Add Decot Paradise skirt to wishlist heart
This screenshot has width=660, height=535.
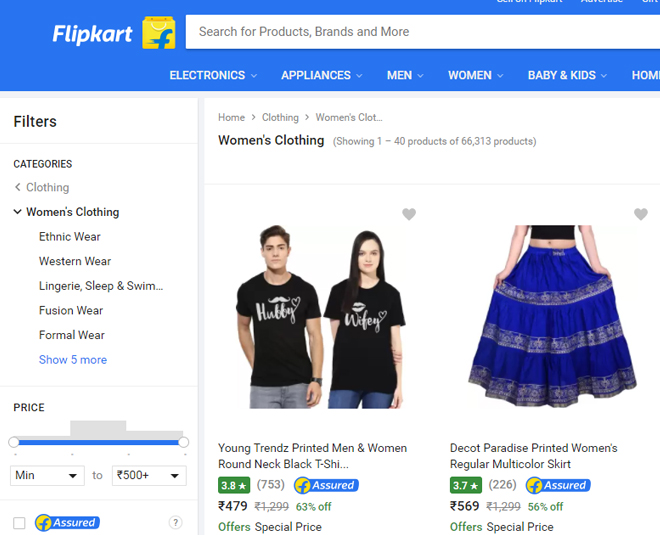point(641,214)
